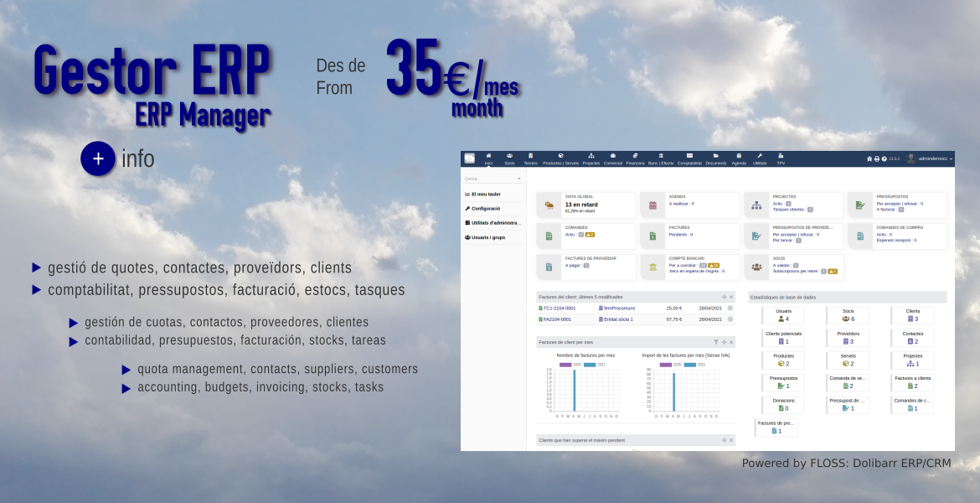Click the blue plus info button
This screenshot has height=503, width=980.
click(x=98, y=158)
